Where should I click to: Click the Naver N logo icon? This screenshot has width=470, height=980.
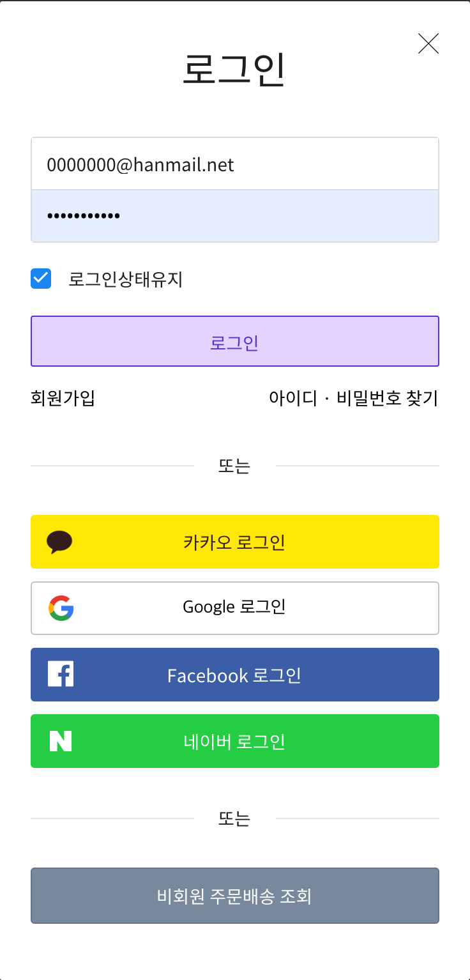tap(61, 741)
